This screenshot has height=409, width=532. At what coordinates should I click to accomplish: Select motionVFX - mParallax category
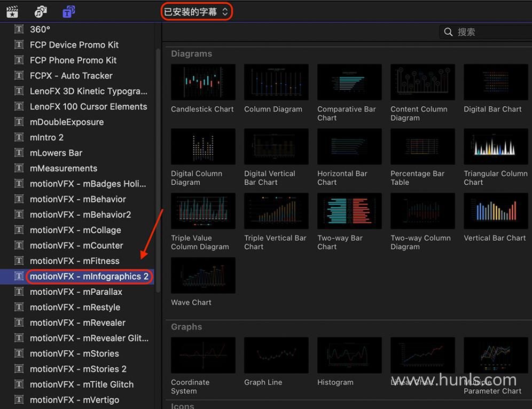click(x=77, y=292)
